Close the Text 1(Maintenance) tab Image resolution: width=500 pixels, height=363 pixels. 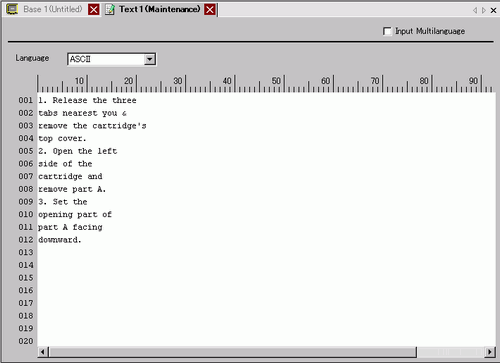pyautogui.click(x=210, y=10)
